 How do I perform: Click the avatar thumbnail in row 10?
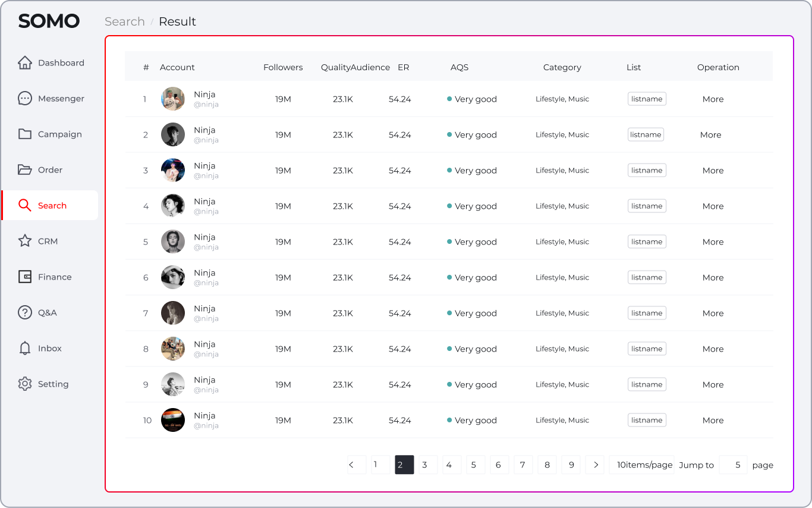173,420
